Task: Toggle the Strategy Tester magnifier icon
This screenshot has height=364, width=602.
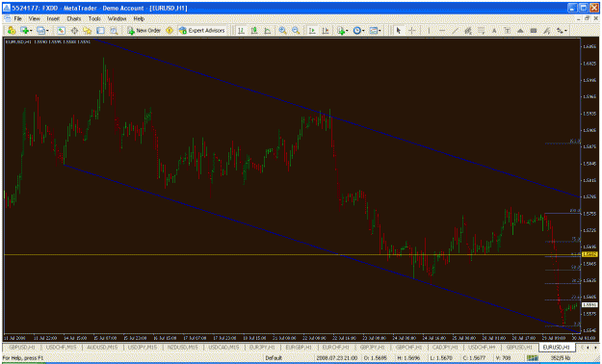Action: [x=114, y=31]
